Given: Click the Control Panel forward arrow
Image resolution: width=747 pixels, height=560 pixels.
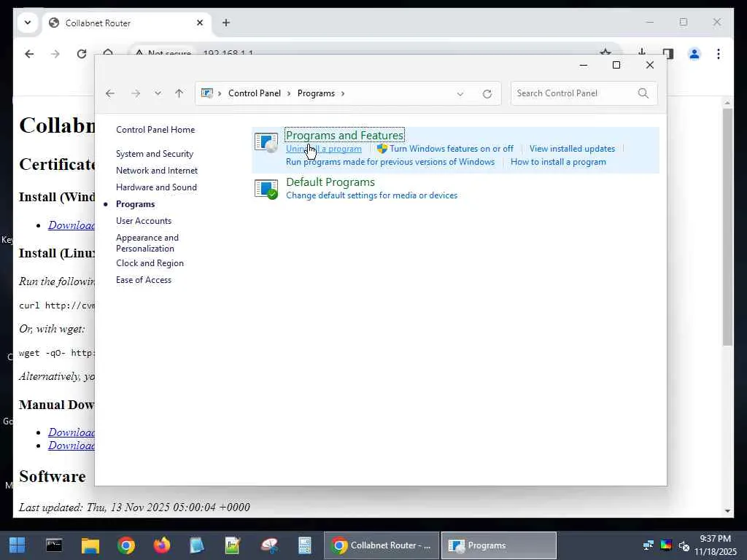Looking at the screenshot, I should pos(136,93).
